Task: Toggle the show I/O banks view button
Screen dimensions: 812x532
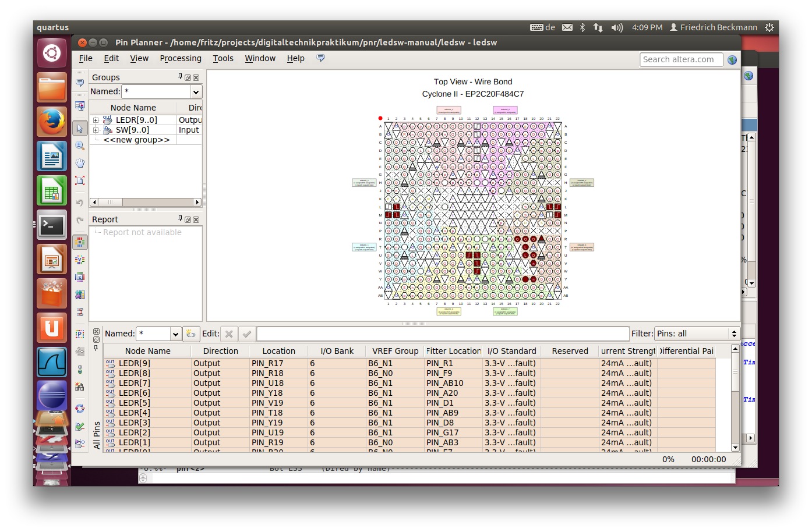Action: tap(80, 242)
